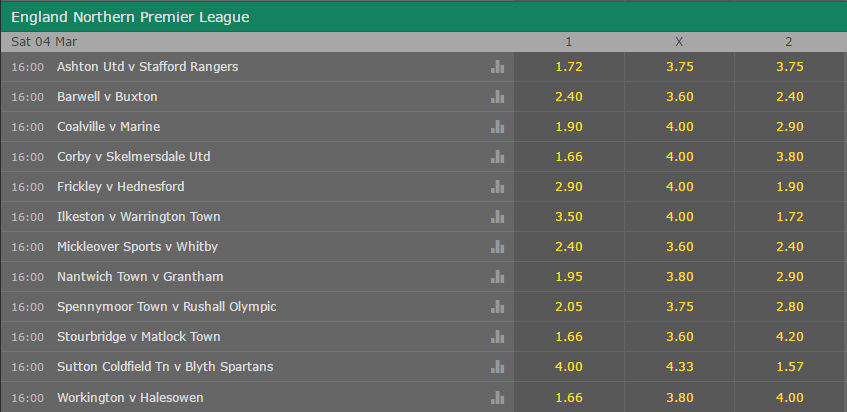The image size is (847, 412).
Task: Collapse the England Northern Premier League header
Action: tap(424, 17)
